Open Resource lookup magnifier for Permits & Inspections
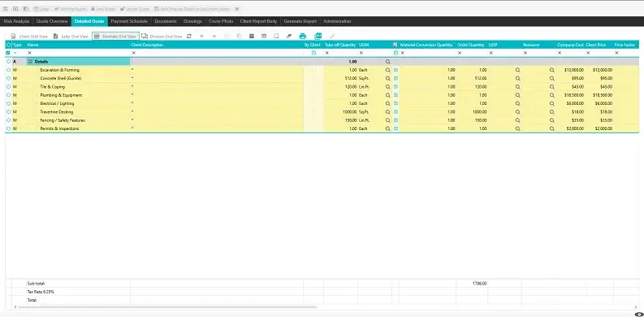Screen dimensions: 644x317 point(552,128)
